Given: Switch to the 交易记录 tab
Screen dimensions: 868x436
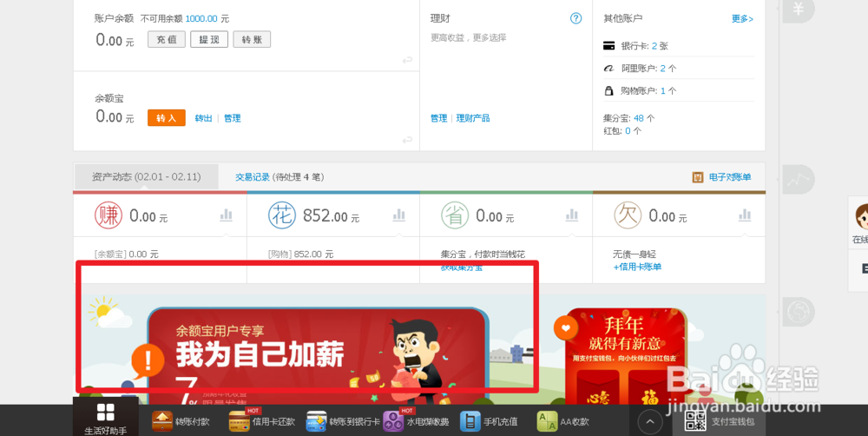Looking at the screenshot, I should click(x=253, y=176).
